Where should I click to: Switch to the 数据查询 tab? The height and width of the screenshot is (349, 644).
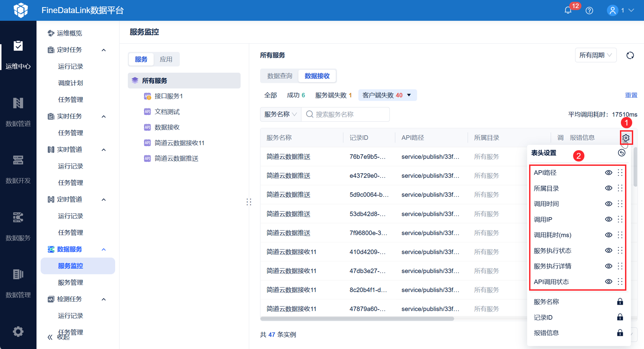point(280,76)
